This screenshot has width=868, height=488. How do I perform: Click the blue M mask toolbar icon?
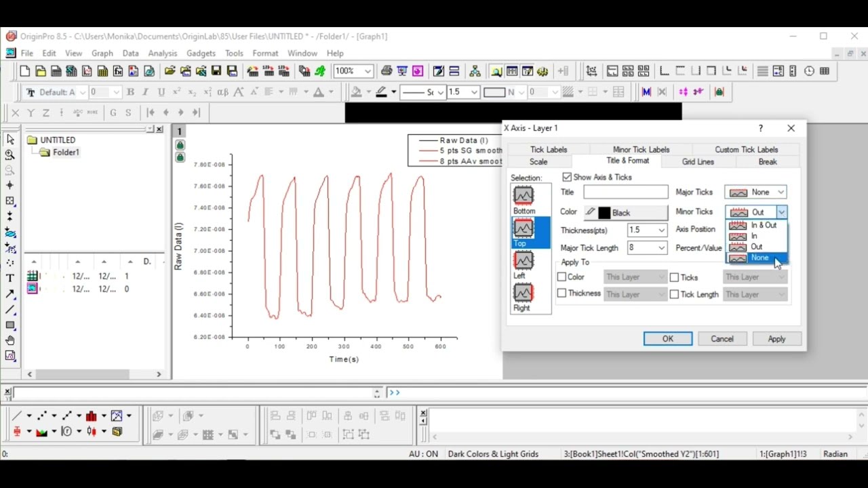[x=646, y=92]
